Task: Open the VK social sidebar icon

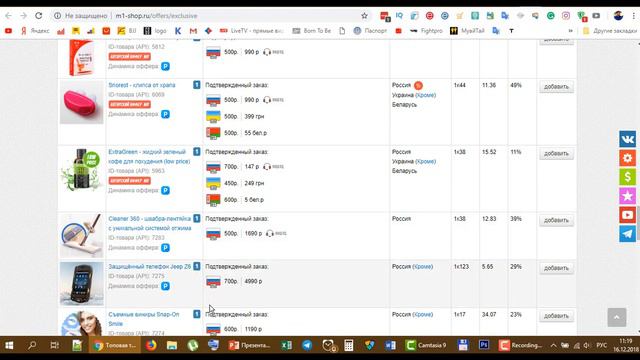Action: [x=627, y=139]
